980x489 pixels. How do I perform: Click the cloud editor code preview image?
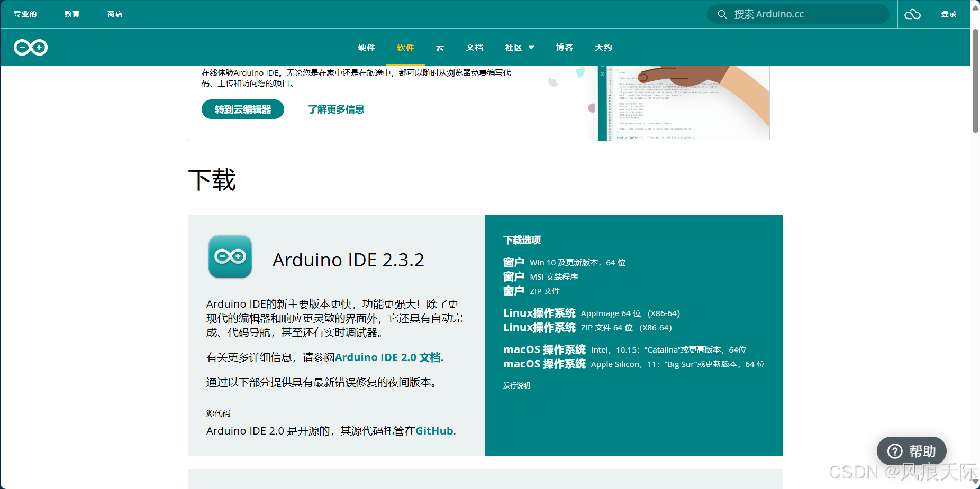(683, 104)
